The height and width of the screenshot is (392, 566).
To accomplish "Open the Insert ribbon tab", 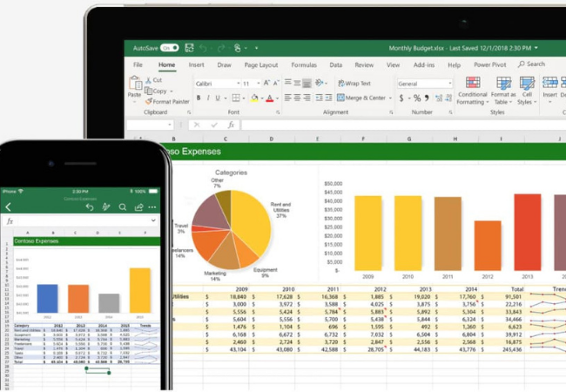I will tap(196, 65).
